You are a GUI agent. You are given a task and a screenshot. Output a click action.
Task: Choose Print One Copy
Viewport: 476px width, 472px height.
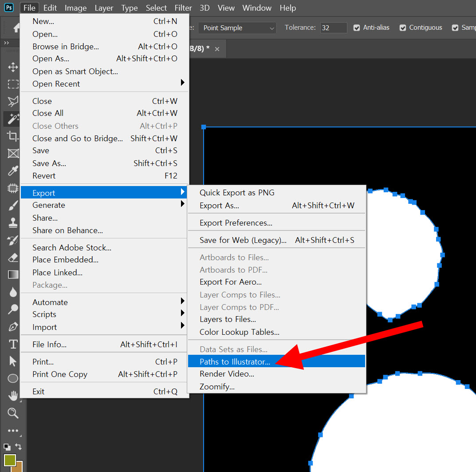click(x=105, y=374)
